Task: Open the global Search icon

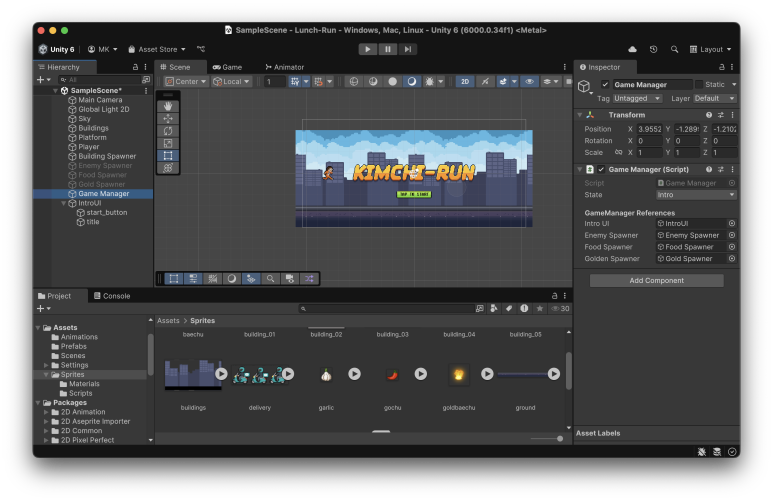Action: pos(674,49)
